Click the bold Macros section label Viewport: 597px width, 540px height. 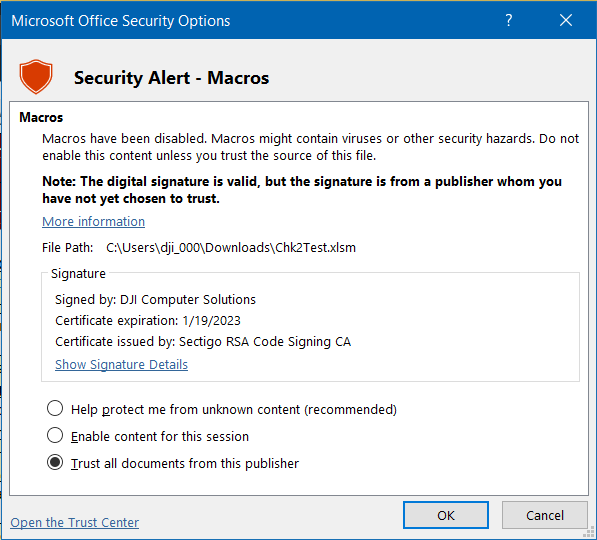(x=41, y=117)
